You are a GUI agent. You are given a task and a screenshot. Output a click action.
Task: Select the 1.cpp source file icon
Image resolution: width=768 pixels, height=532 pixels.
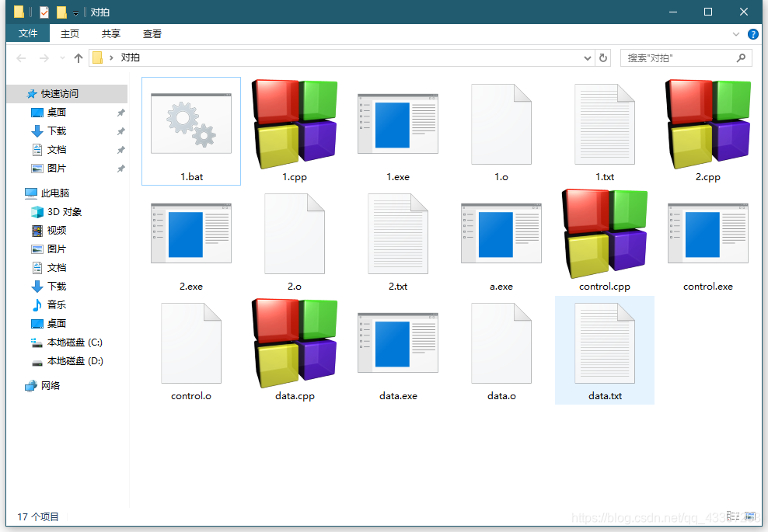[x=295, y=123]
